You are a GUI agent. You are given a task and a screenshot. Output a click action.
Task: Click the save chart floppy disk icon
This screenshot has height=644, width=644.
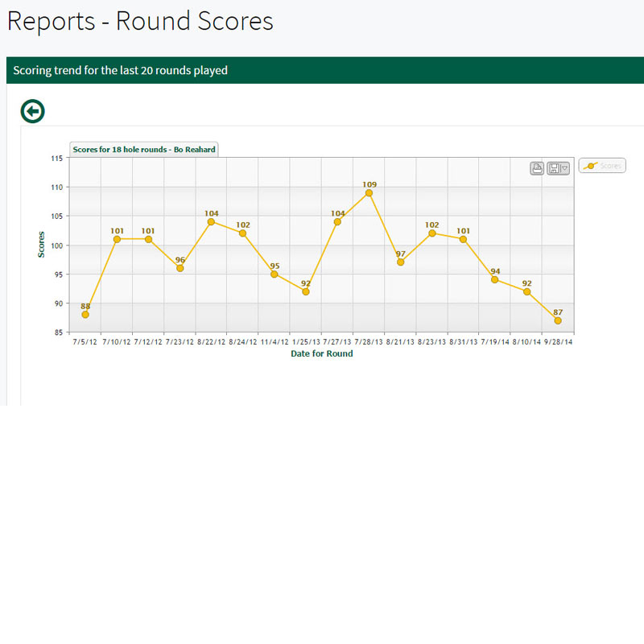[x=554, y=167]
